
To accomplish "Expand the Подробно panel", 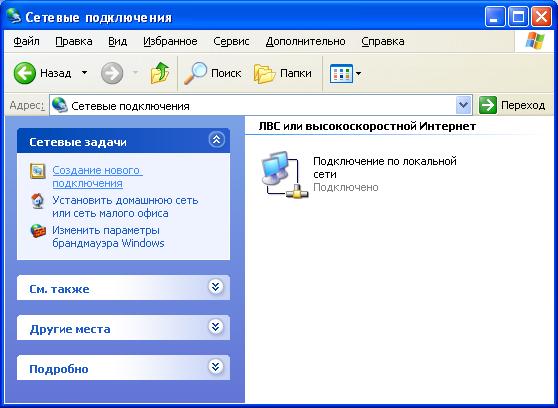I will [216, 367].
